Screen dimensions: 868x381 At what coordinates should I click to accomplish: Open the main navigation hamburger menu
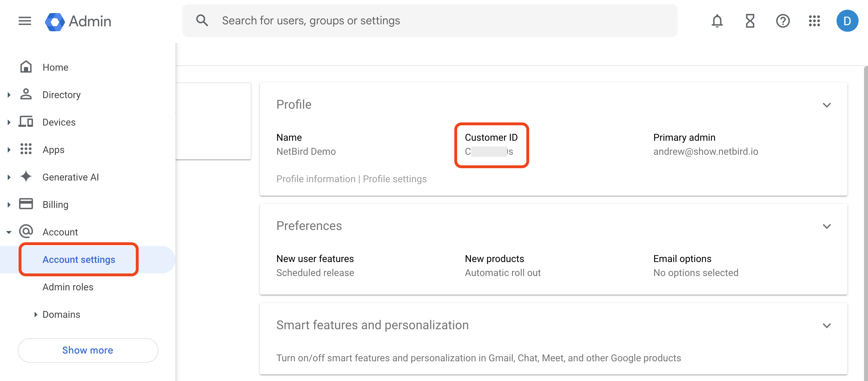click(x=24, y=21)
